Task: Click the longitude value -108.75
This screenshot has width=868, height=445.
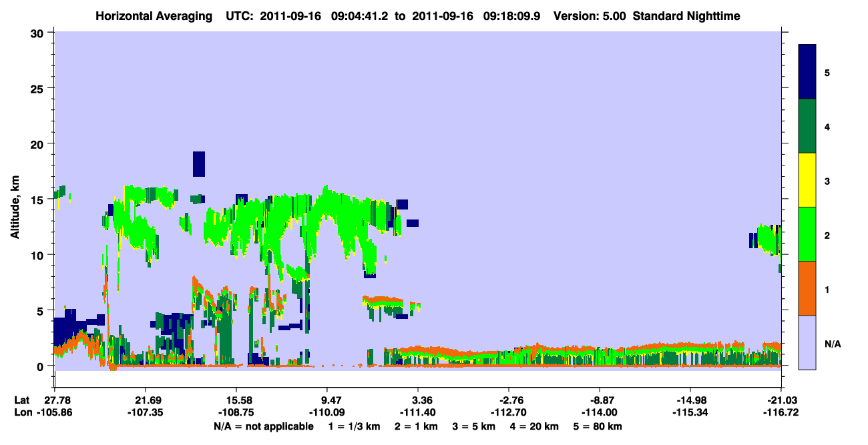Action: 236,413
